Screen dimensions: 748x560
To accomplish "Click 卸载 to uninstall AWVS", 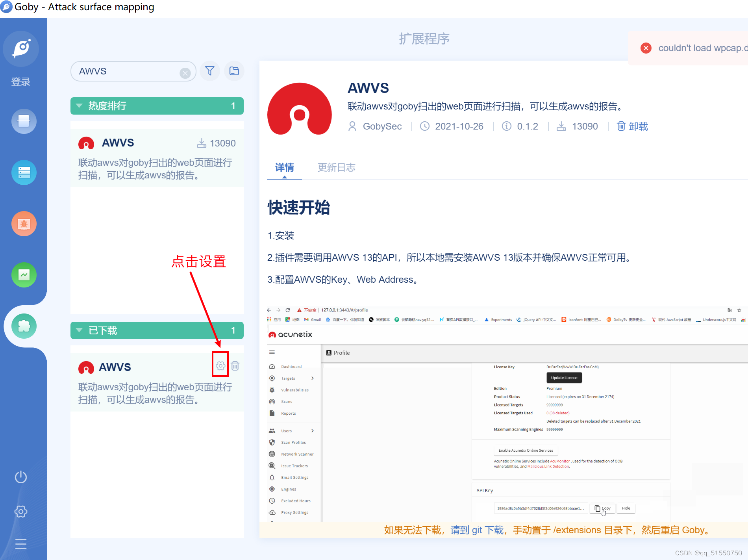I will point(632,126).
